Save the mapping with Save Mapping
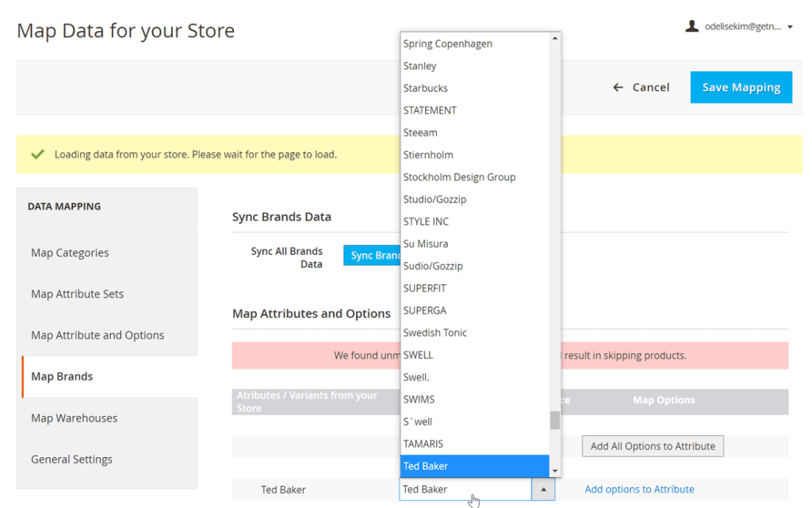 tap(741, 87)
